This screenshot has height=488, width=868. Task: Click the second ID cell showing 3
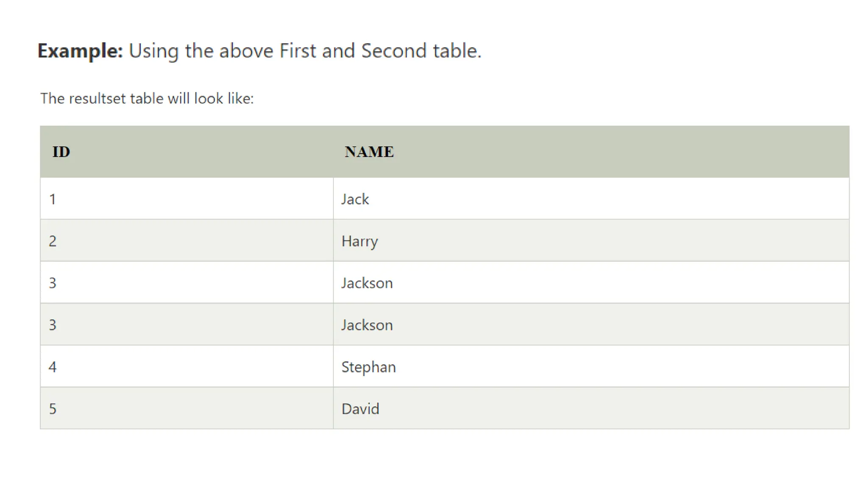click(53, 325)
